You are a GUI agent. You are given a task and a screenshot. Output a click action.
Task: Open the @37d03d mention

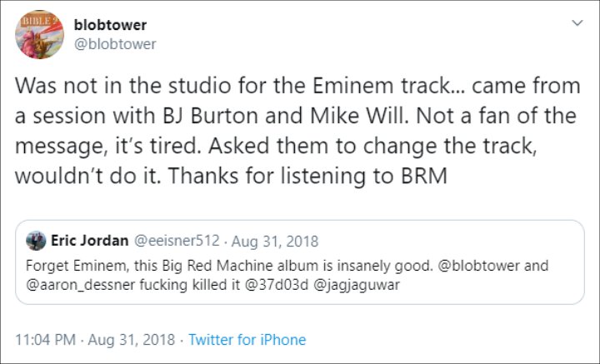[276, 285]
